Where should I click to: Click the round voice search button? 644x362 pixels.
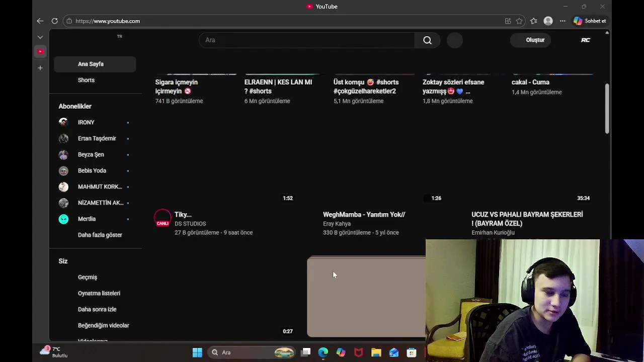click(454, 40)
